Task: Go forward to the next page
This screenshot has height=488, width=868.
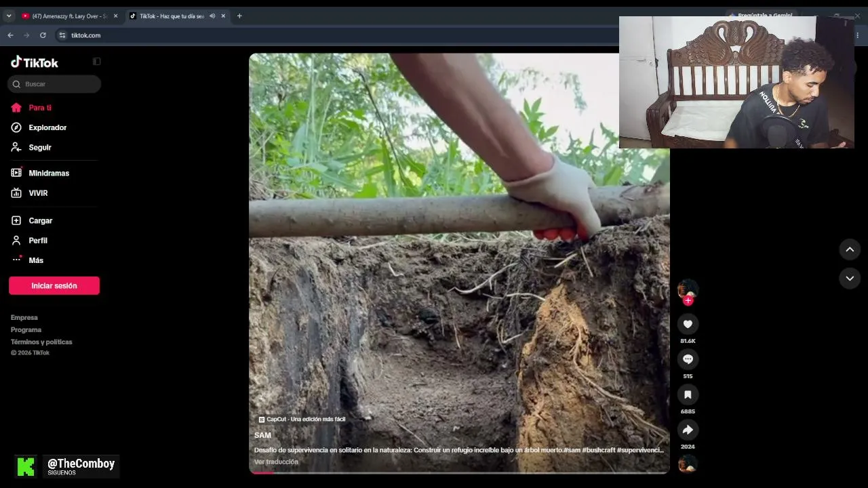Action: (x=26, y=35)
